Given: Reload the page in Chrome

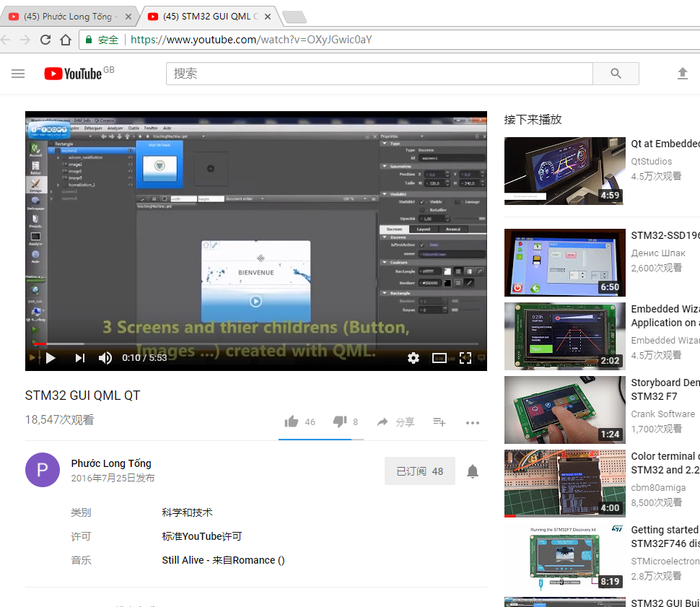Looking at the screenshot, I should point(45,40).
